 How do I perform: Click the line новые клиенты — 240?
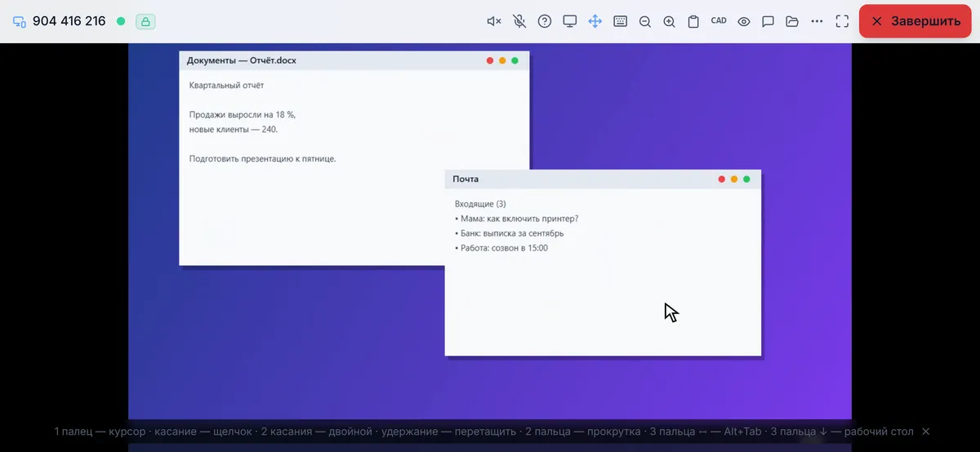click(234, 130)
